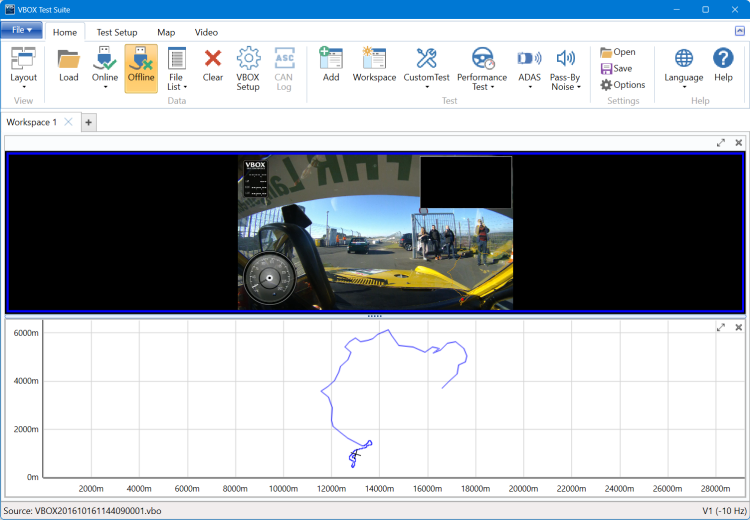Open the Workspace tool
The image size is (750, 520).
tap(374, 65)
